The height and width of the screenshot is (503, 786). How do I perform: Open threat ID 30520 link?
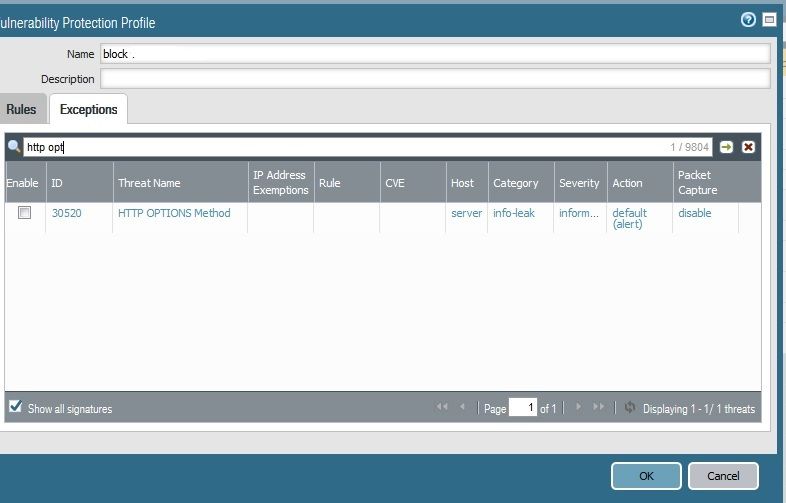[x=66, y=213]
